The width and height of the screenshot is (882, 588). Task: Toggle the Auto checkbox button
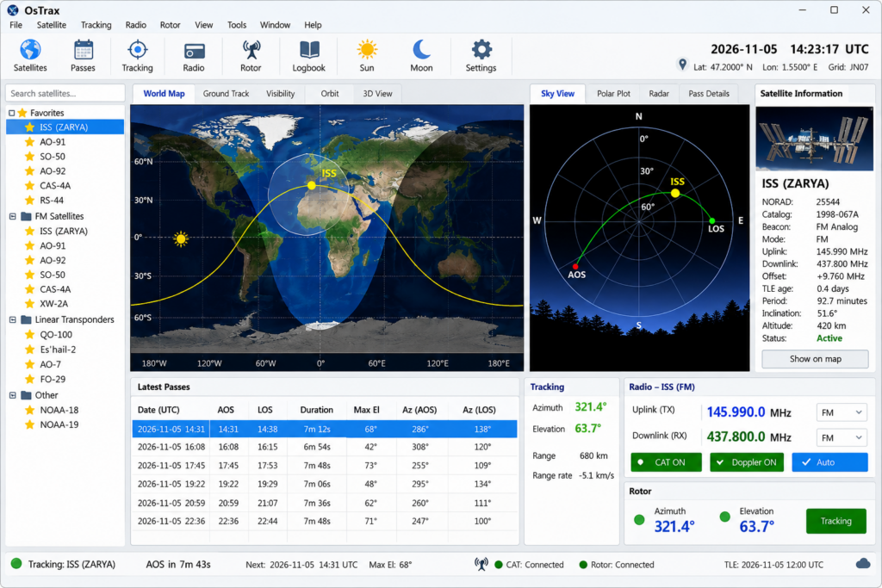coord(829,462)
